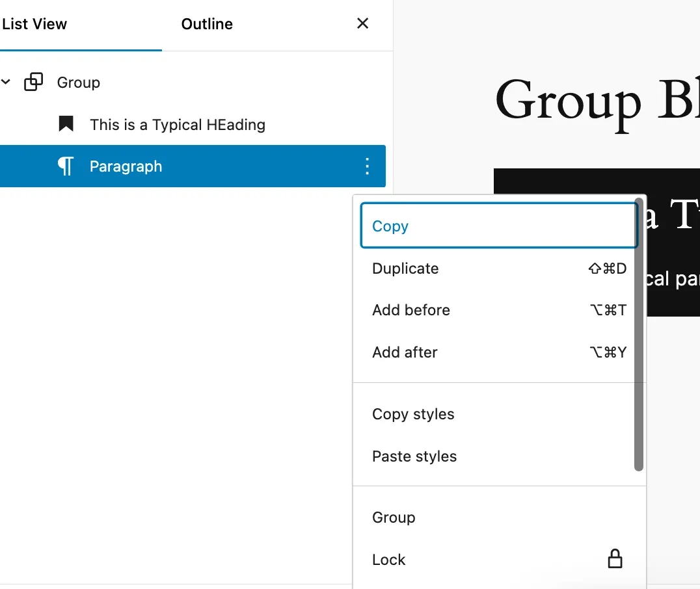Collapse the Group block tree chevron

click(6, 83)
